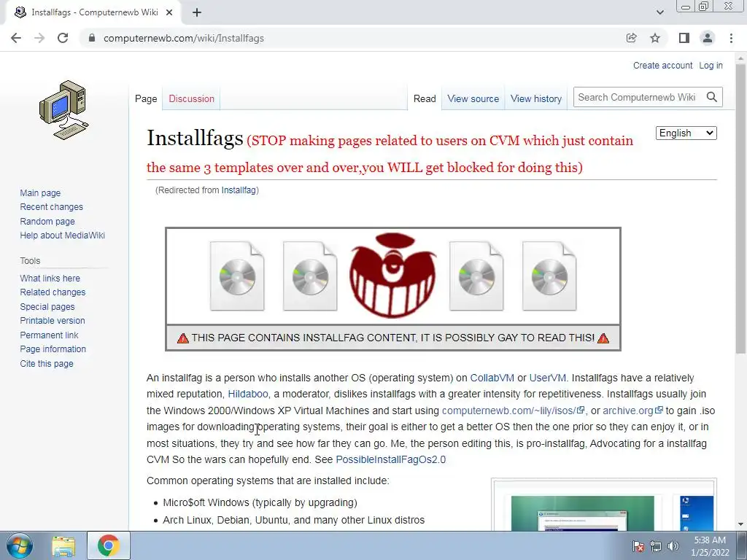Click the second disc file icon in banner
The image size is (747, 560).
[310, 276]
